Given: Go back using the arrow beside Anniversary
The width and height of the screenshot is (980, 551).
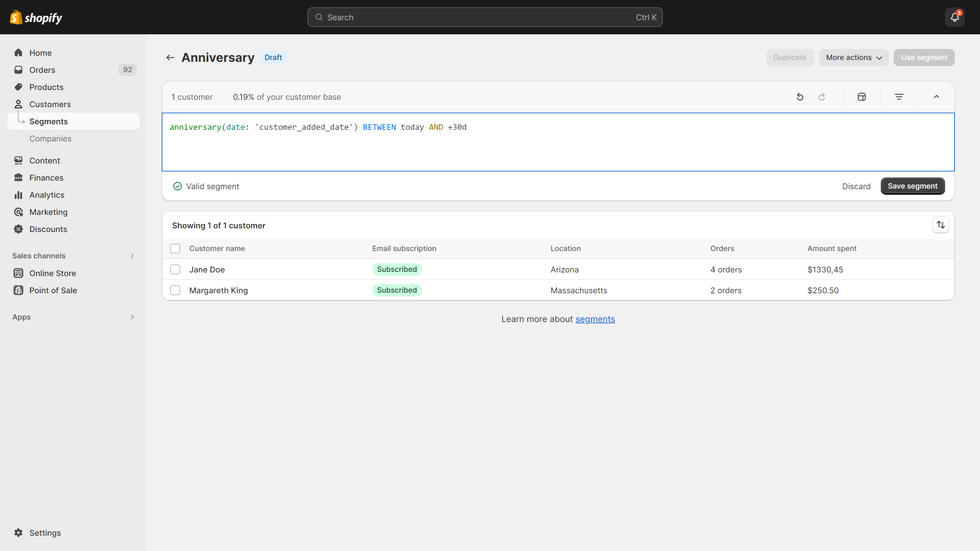Looking at the screenshot, I should click(x=170, y=58).
